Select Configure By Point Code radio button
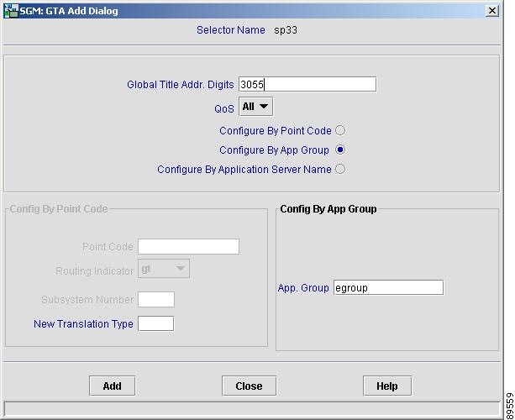Viewport: 515px width, 420px height. point(340,130)
